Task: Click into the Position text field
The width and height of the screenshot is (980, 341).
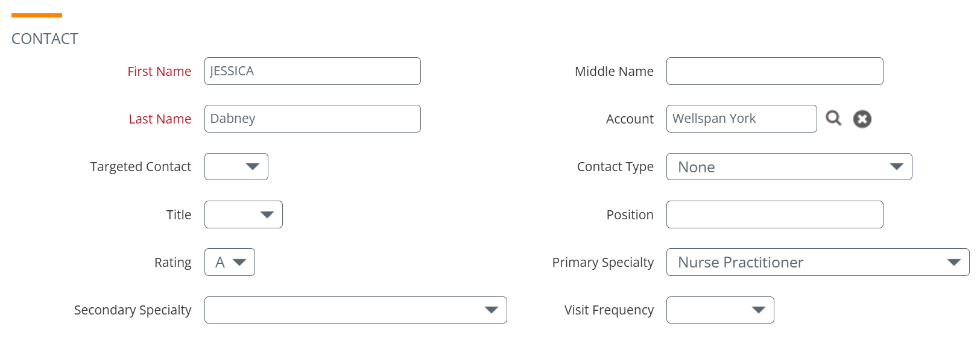Action: pyautogui.click(x=774, y=214)
